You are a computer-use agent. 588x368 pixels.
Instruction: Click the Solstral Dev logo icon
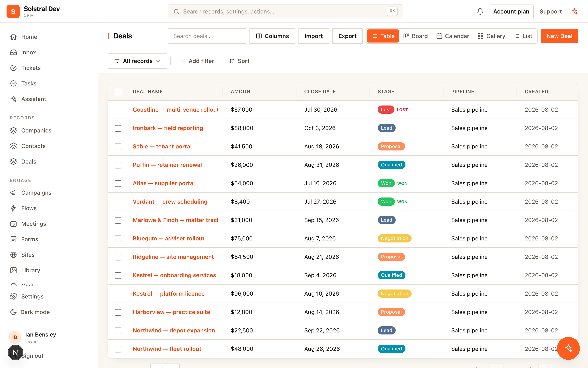coord(13,11)
